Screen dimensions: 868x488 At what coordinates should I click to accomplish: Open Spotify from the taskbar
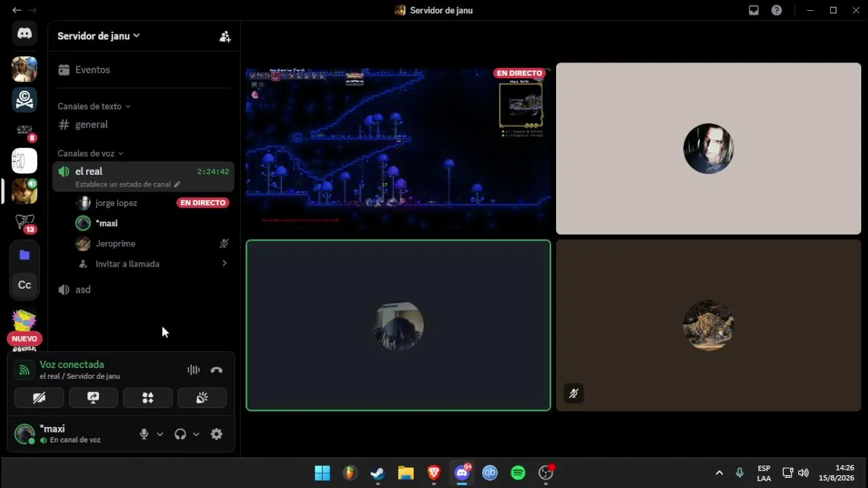tap(518, 473)
